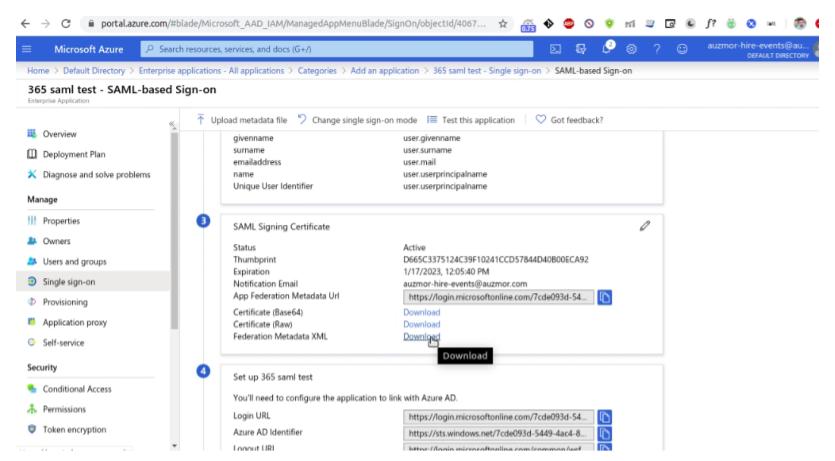835x461 pixels.
Task: Click the Owners people icon
Action: coord(32,241)
